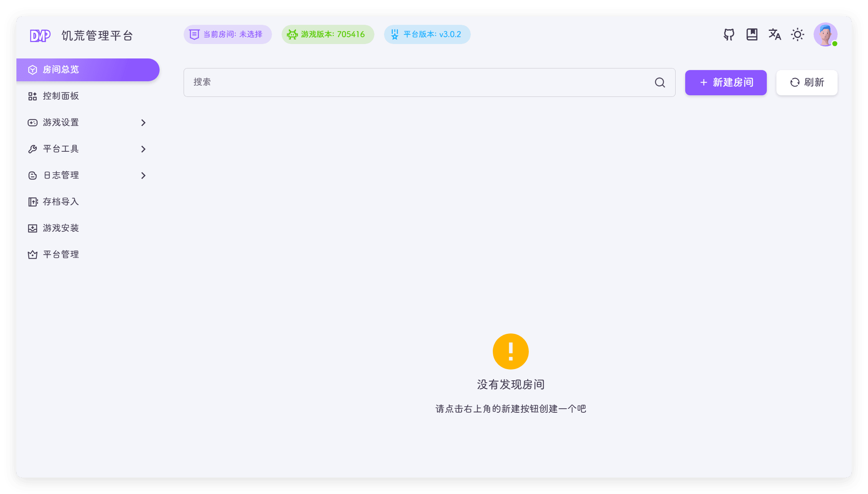Click the search magnifier icon

[x=660, y=82]
